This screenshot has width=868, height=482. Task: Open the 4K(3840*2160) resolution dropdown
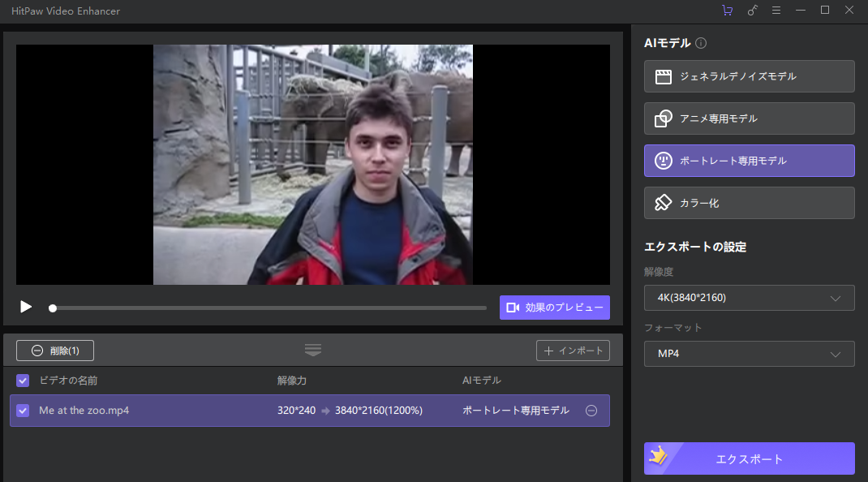(x=749, y=298)
